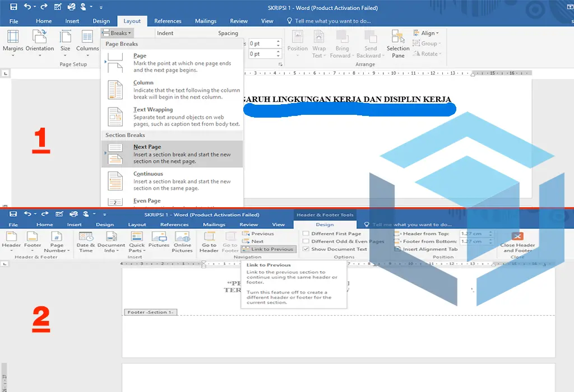Click Redo arrow in the Layout-tab Word window

click(x=44, y=7)
